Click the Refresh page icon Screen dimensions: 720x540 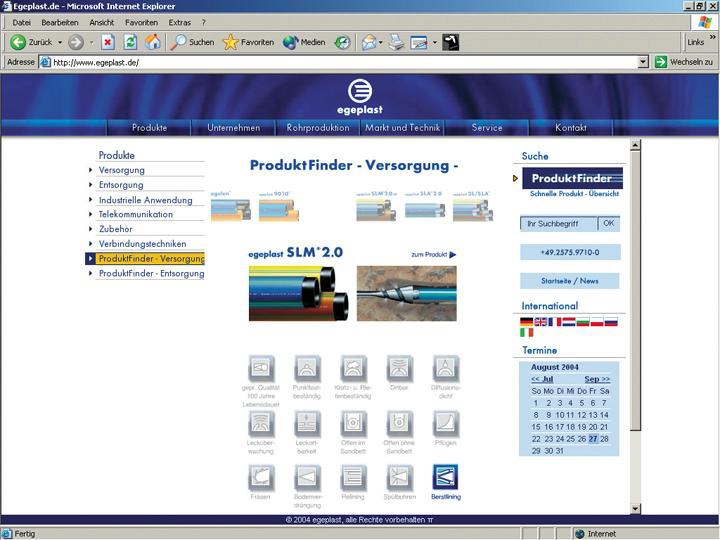(130, 42)
